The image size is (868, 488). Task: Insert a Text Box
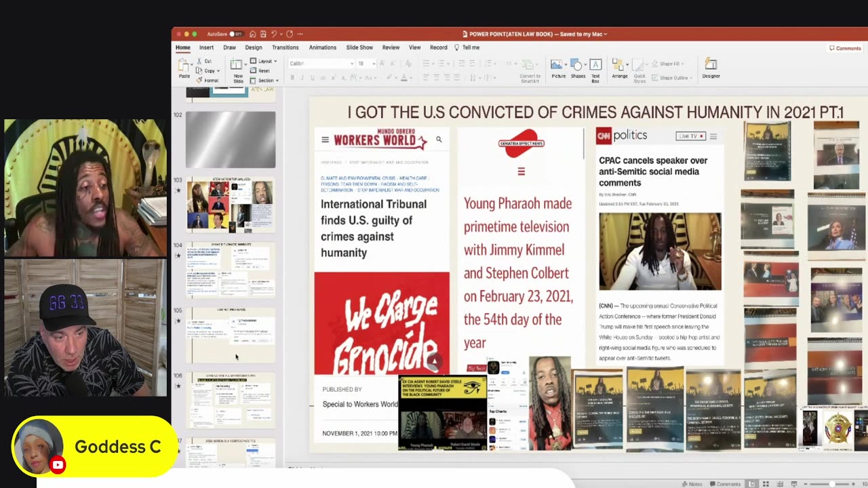(x=595, y=70)
